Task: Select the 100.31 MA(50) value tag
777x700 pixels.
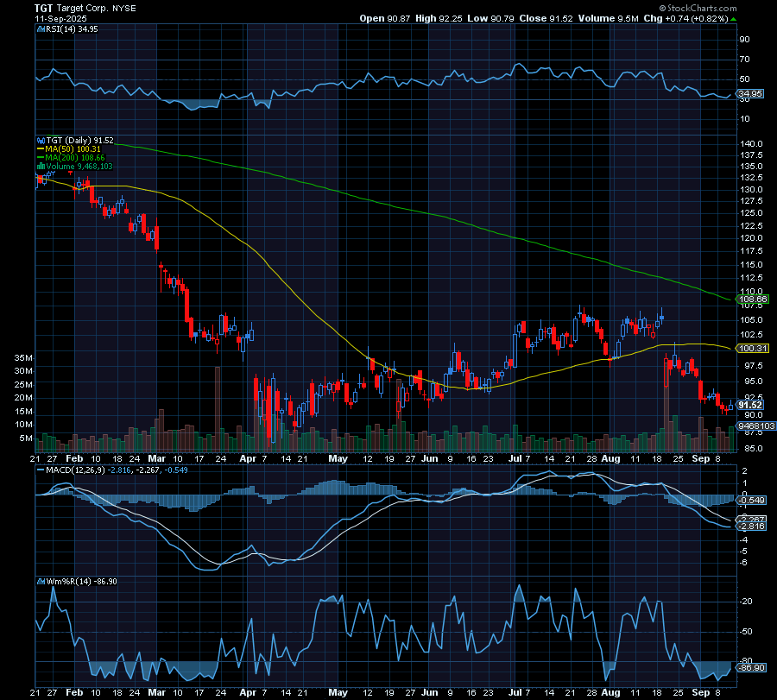Action: [x=750, y=348]
